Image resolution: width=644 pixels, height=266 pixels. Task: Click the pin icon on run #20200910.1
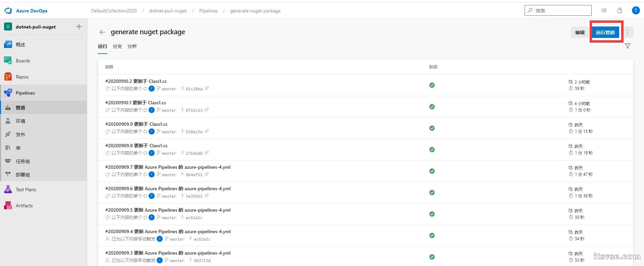pos(207,110)
